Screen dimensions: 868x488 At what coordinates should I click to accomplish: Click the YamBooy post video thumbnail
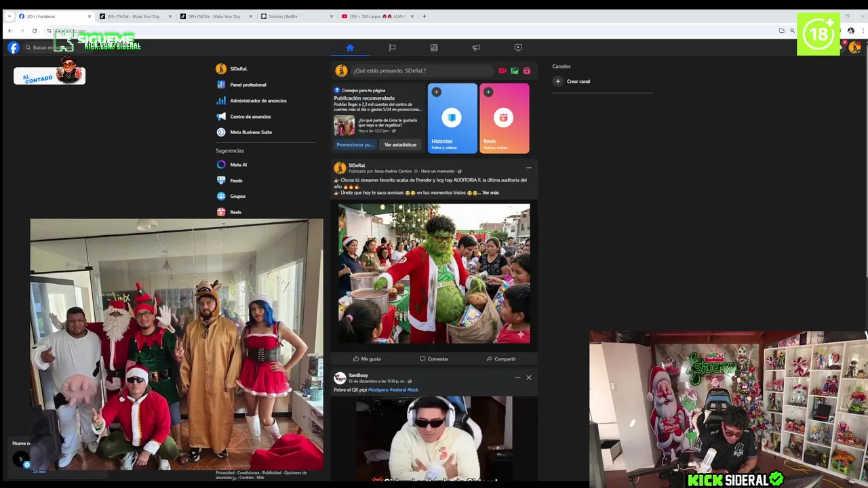pos(434,438)
